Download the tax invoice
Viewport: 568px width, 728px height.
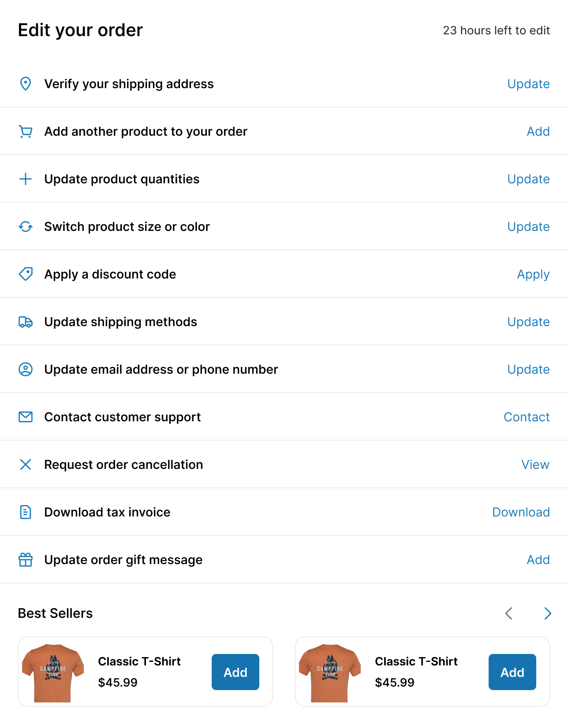[521, 512]
